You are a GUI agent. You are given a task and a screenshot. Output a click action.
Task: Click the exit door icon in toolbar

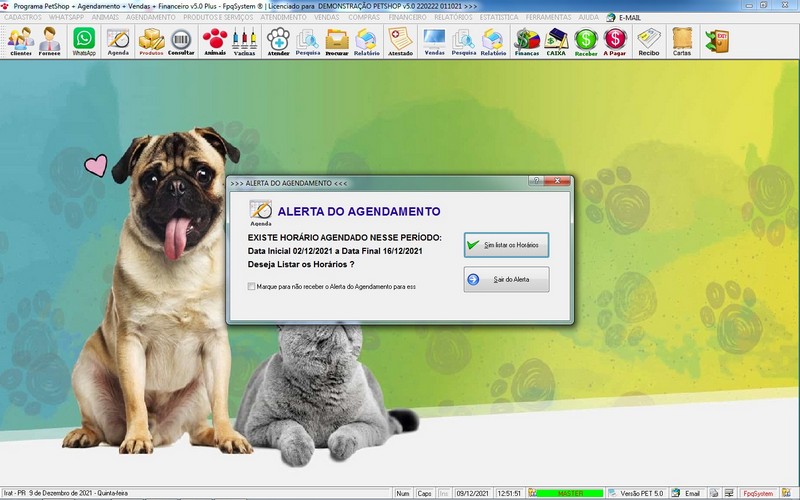(x=717, y=41)
